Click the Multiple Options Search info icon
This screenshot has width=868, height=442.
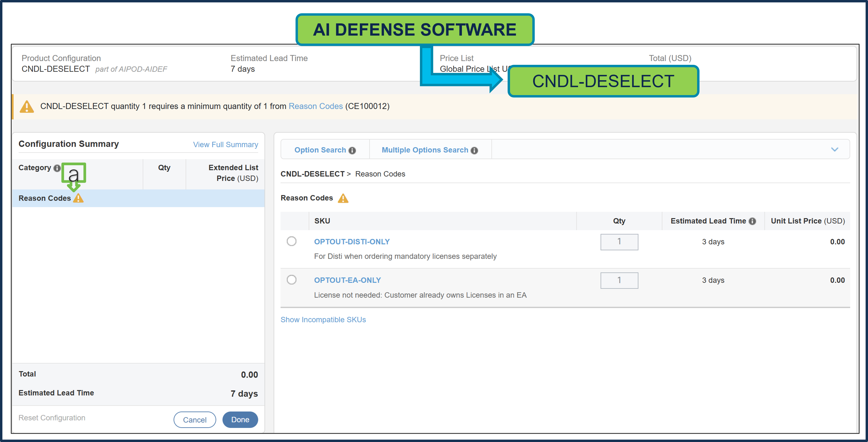pos(474,150)
